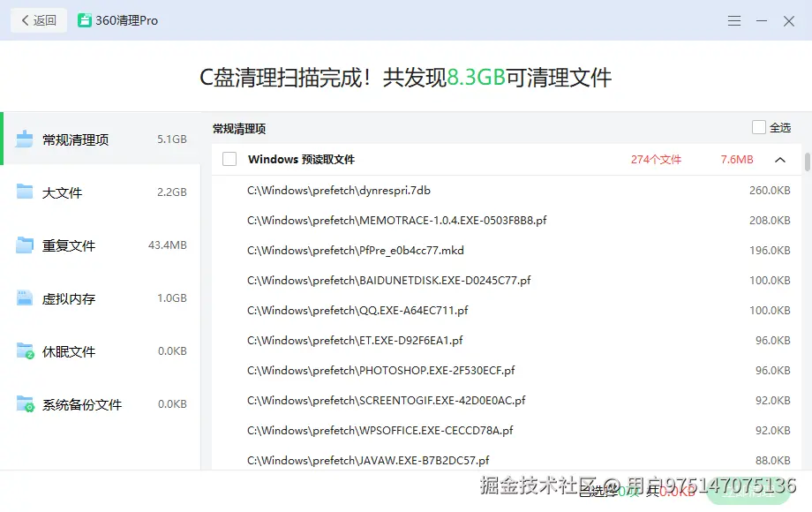Click the 常规清理项 section heading in right panel
The width and height of the screenshot is (812, 512).
click(239, 129)
